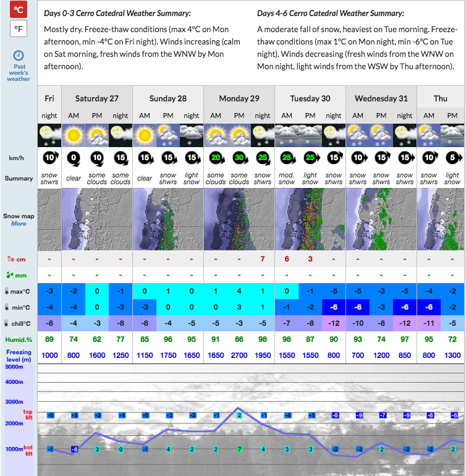Click the chill°C thermometer icon
The image size is (466, 476).
(6, 323)
